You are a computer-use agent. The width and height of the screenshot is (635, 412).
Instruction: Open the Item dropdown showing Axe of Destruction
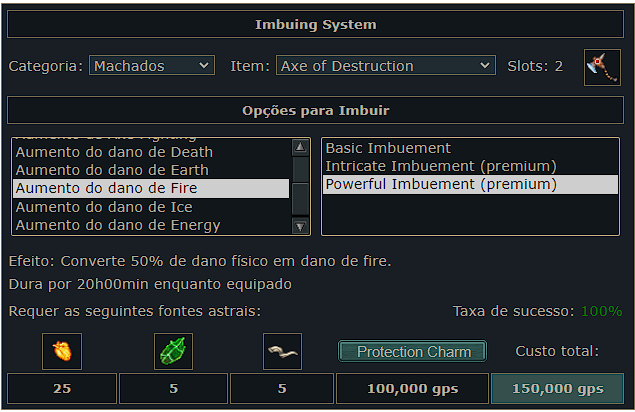point(385,66)
